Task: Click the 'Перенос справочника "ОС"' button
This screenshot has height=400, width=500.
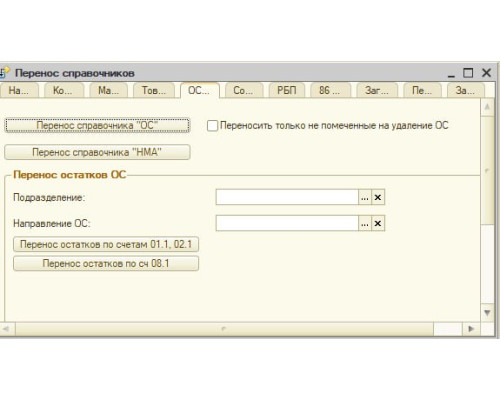Action: pos(97,125)
